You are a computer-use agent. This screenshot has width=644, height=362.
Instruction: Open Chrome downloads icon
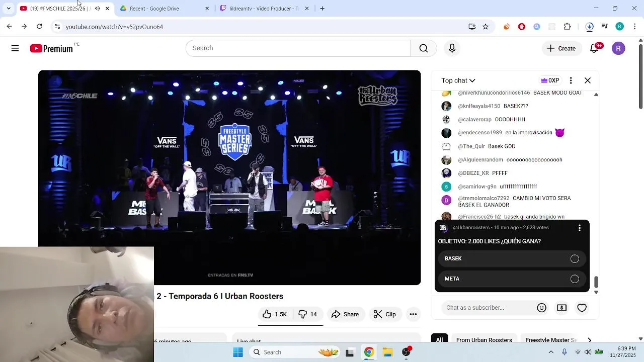point(590,27)
